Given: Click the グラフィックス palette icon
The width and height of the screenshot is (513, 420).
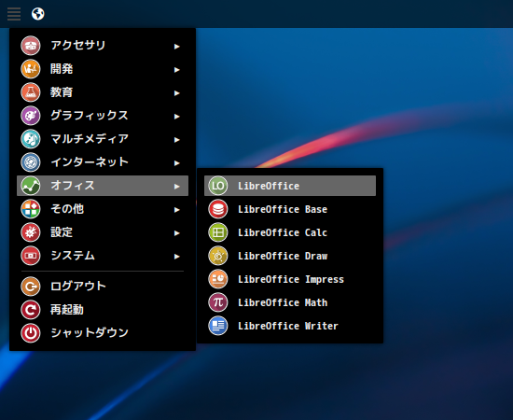Looking at the screenshot, I should pyautogui.click(x=31, y=116).
